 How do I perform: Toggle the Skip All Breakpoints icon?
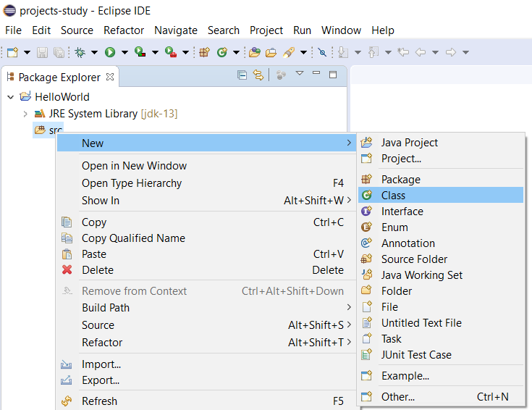(322, 52)
